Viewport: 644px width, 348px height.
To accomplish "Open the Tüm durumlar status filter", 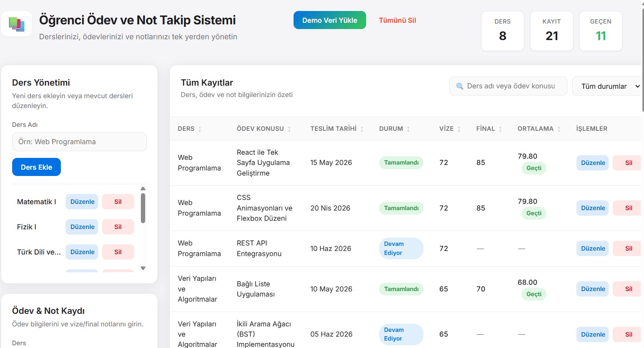I will point(608,86).
